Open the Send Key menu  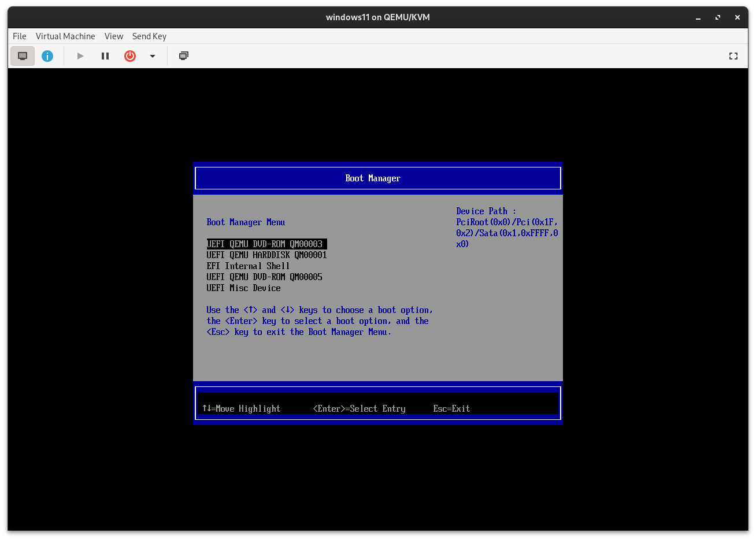(x=149, y=36)
